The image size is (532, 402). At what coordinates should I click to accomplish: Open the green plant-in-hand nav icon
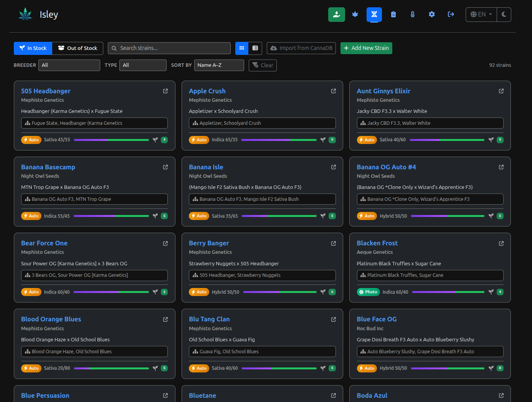pyautogui.click(x=337, y=15)
